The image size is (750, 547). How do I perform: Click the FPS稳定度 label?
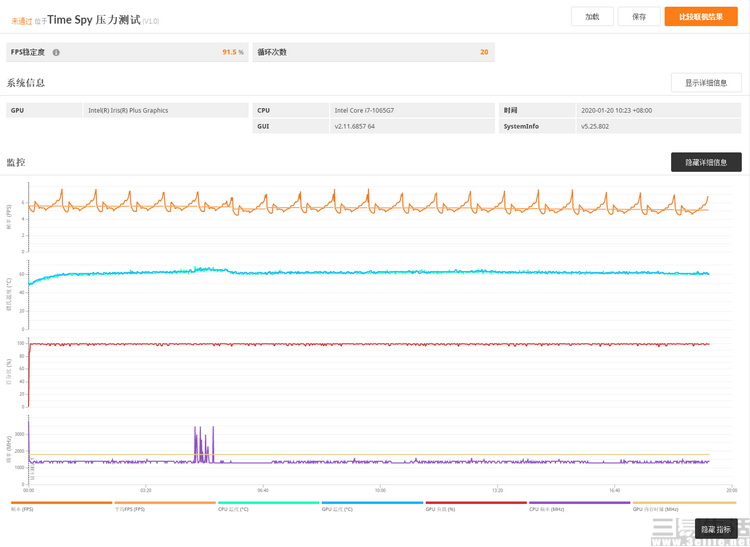point(28,52)
